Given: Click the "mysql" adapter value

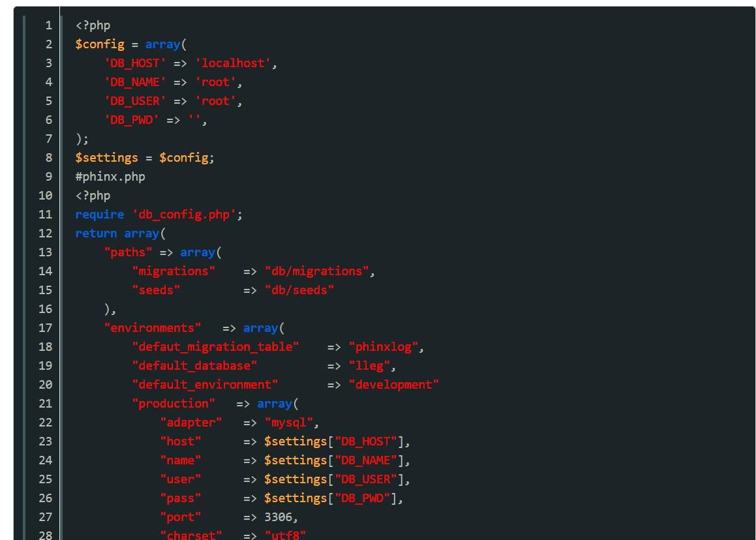Looking at the screenshot, I should coord(288,423).
